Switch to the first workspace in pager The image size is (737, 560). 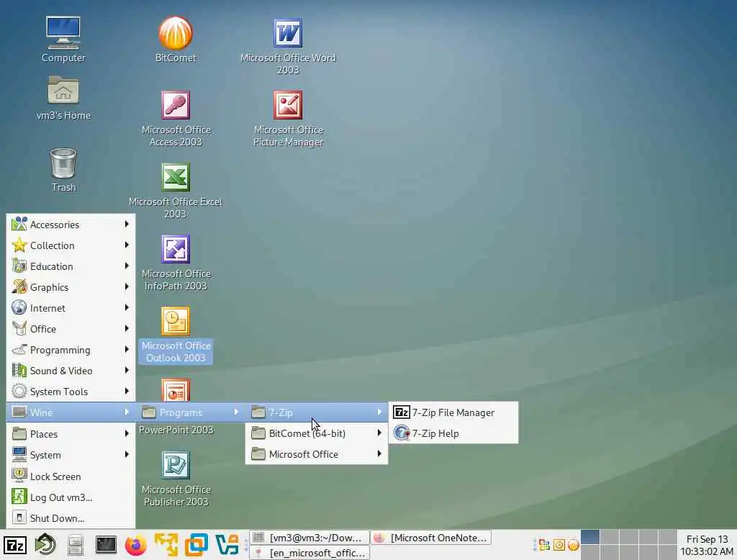coord(590,537)
